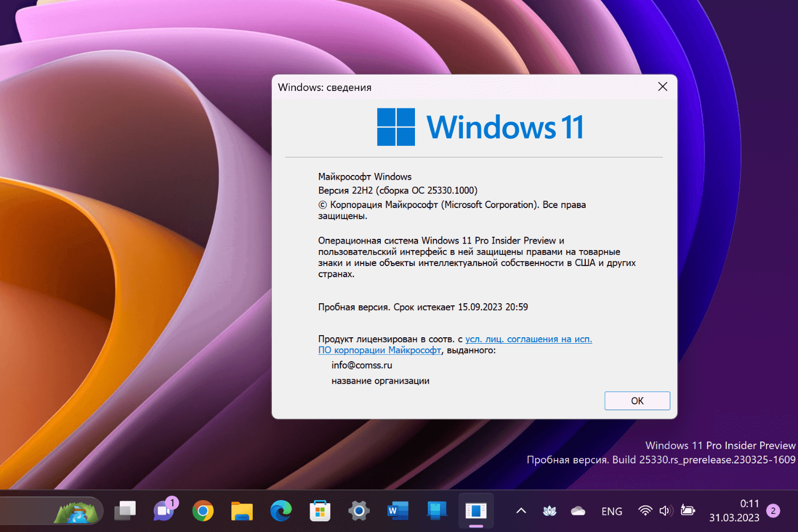Open OneDrive from the system tray
This screenshot has width=798, height=532.
click(578, 511)
